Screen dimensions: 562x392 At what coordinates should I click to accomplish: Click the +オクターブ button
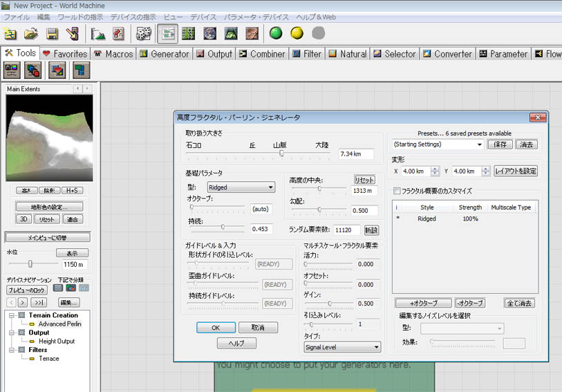tap(423, 303)
